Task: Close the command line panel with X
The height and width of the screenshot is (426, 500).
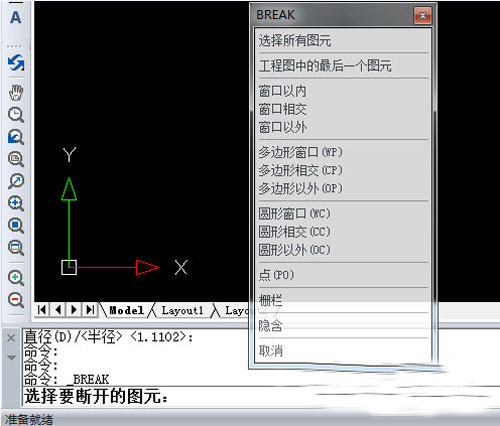Action: click(11, 338)
